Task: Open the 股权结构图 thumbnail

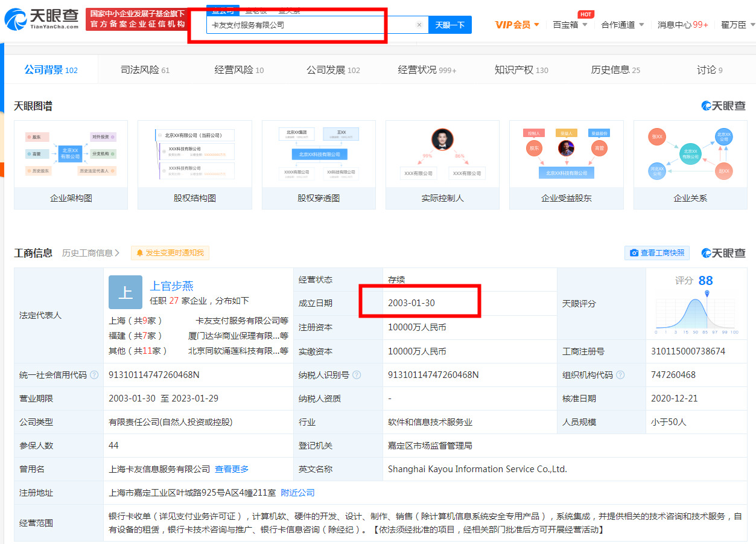Action: (195, 165)
